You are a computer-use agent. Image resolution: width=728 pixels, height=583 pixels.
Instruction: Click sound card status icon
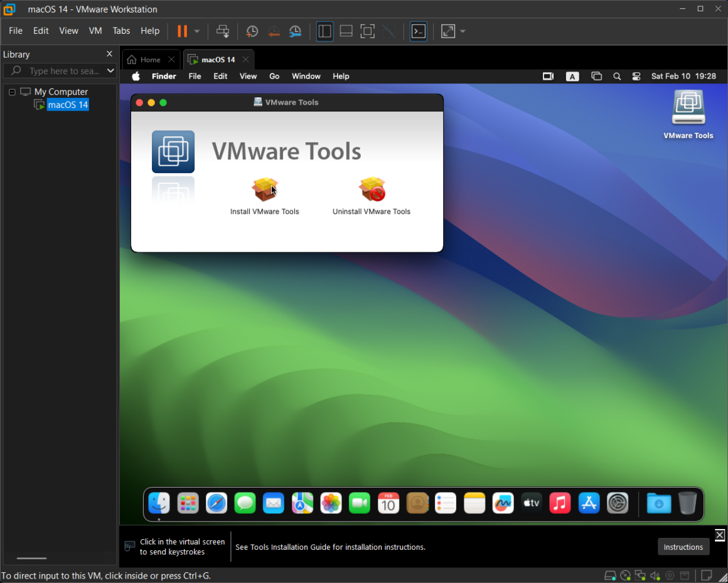point(655,576)
